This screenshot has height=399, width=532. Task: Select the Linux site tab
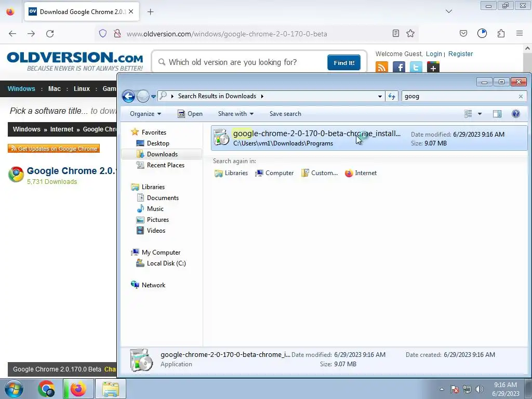(x=82, y=88)
